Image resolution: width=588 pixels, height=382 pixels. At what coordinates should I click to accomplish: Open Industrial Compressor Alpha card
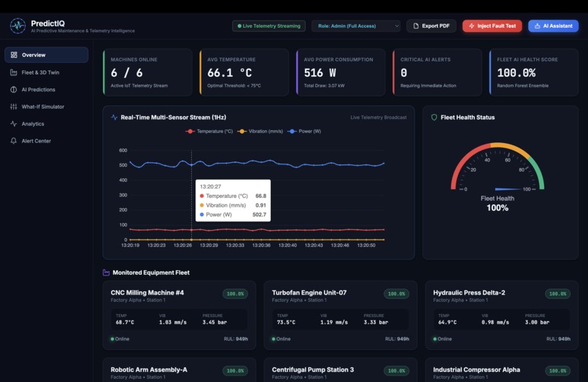coord(502,370)
